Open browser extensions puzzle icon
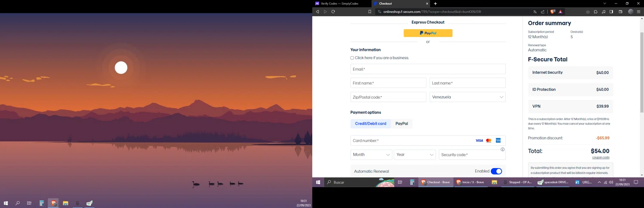Image resolution: width=644 pixels, height=208 pixels. [x=595, y=12]
